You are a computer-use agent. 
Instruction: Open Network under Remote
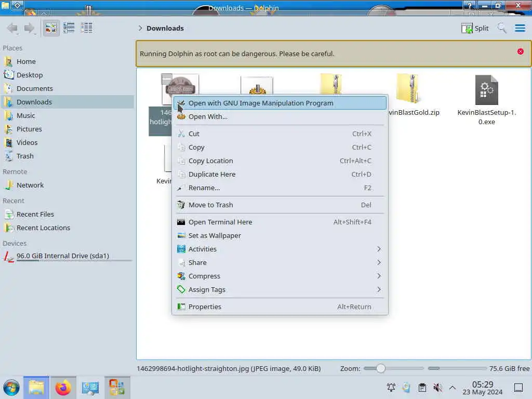pyautogui.click(x=67, y=185)
